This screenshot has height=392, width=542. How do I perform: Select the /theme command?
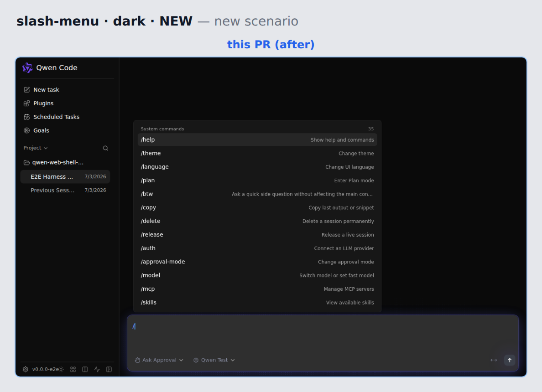pyautogui.click(x=257, y=153)
